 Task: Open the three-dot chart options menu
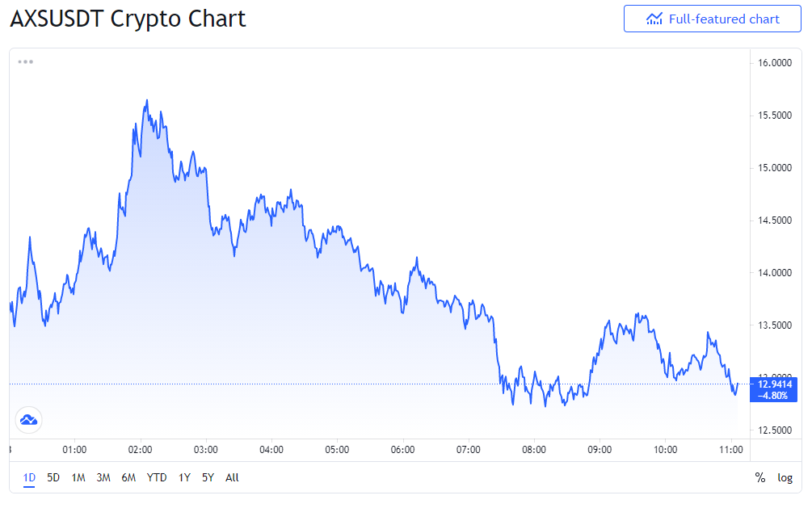(25, 61)
